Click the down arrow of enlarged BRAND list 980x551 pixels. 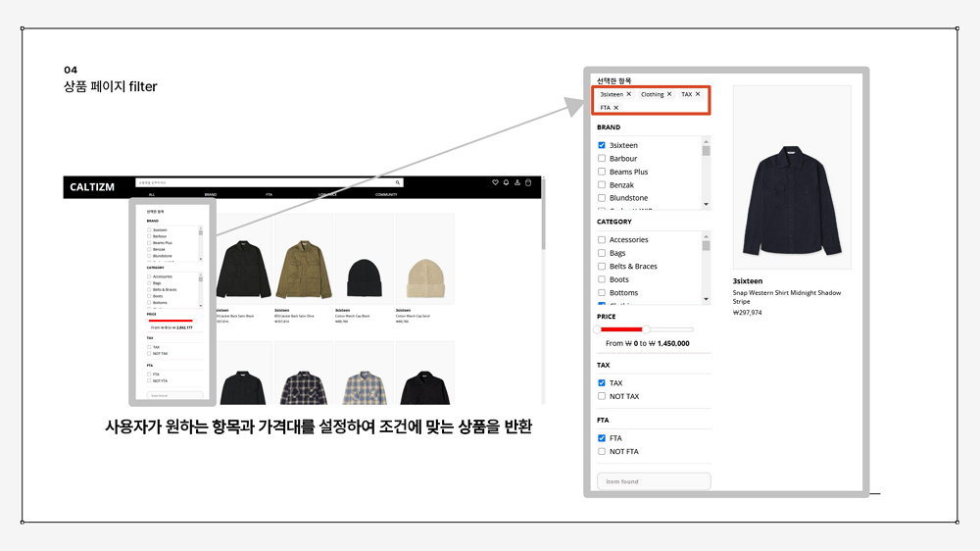pyautogui.click(x=707, y=205)
